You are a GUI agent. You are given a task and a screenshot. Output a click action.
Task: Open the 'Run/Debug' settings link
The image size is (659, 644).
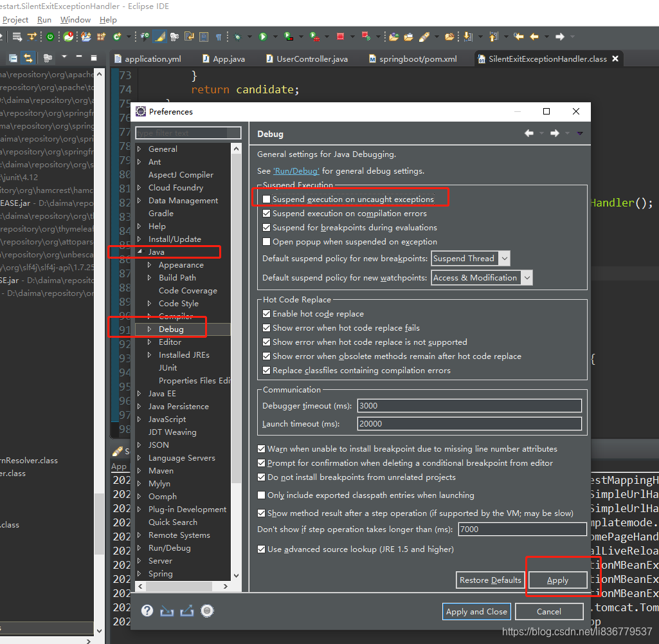pyautogui.click(x=296, y=171)
